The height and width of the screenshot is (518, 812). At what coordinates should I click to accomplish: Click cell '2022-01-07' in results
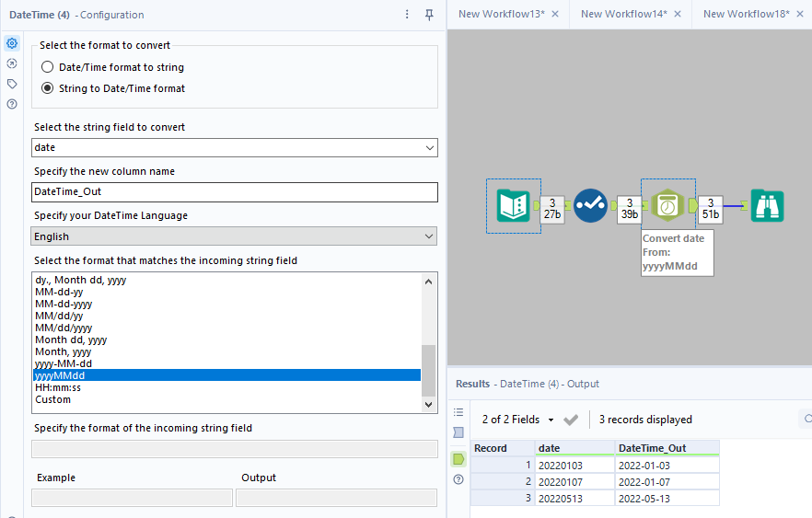667,482
